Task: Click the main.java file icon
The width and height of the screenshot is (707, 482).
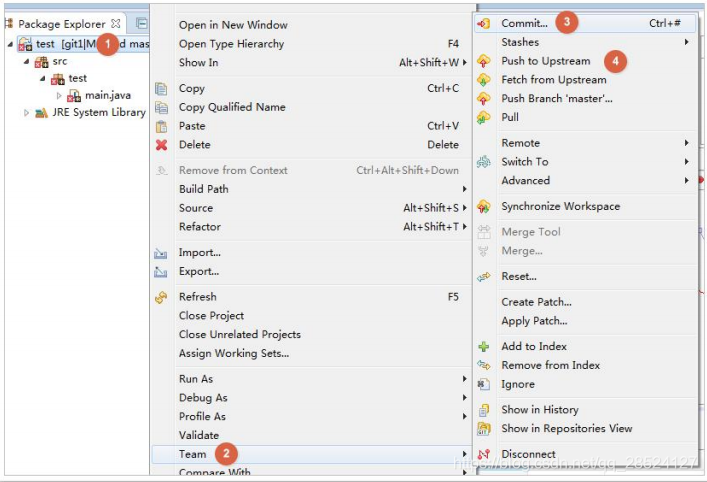Action: (x=74, y=96)
